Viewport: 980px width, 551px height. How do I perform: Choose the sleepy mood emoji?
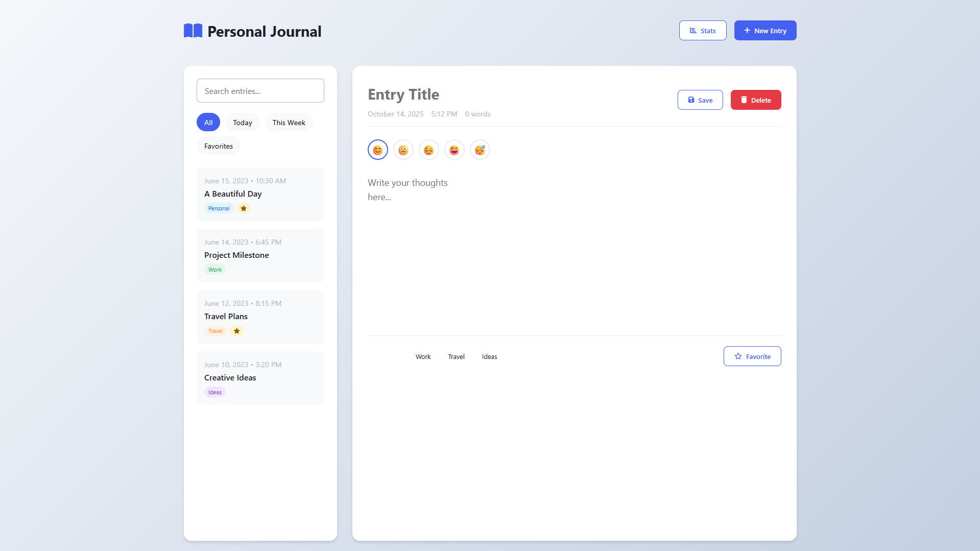[480, 150]
